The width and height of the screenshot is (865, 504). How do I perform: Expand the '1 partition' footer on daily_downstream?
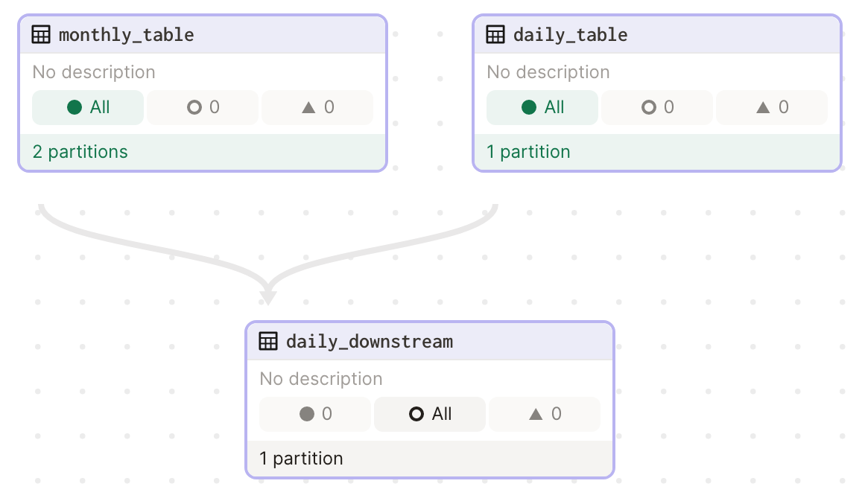tap(302, 458)
